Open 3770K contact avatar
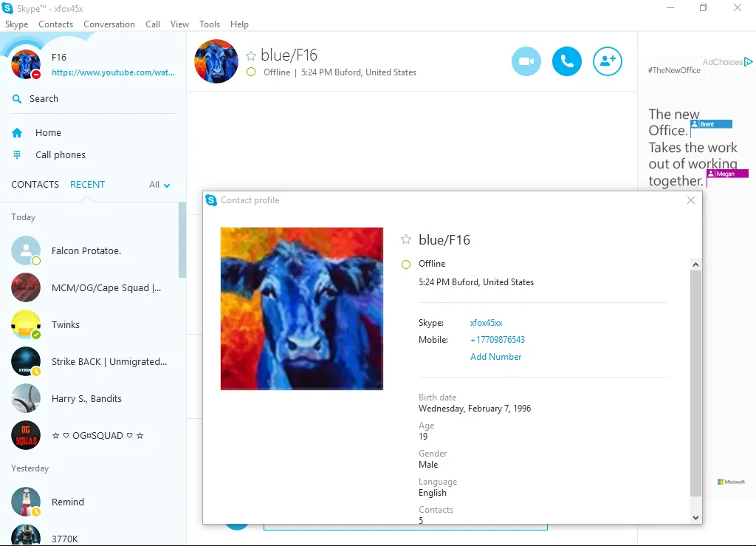Screen dimensions: 756x546 point(26,536)
